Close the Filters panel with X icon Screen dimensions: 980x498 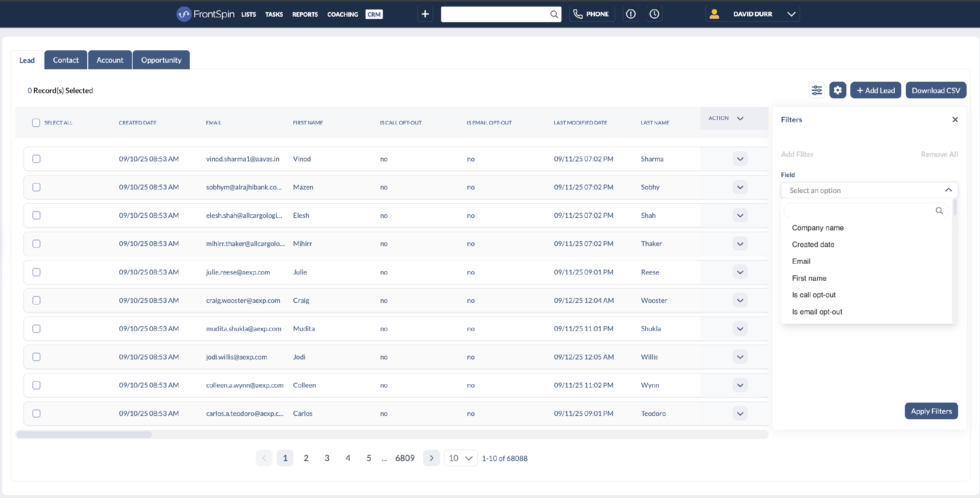pos(955,120)
